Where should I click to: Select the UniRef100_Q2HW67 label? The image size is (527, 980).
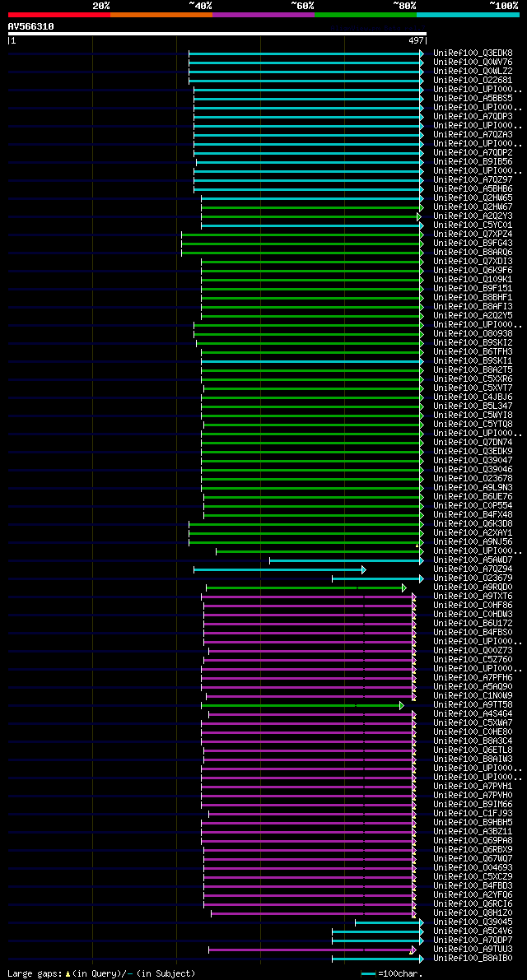pyautogui.click(x=473, y=207)
